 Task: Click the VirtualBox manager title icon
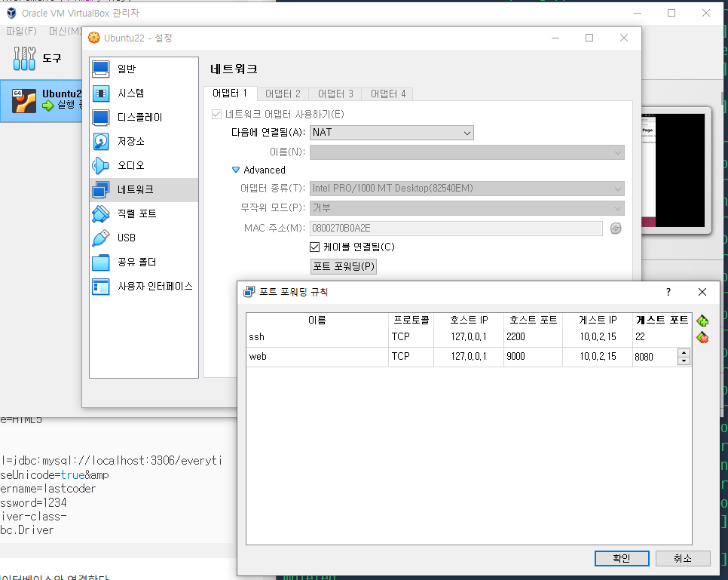coord(11,13)
